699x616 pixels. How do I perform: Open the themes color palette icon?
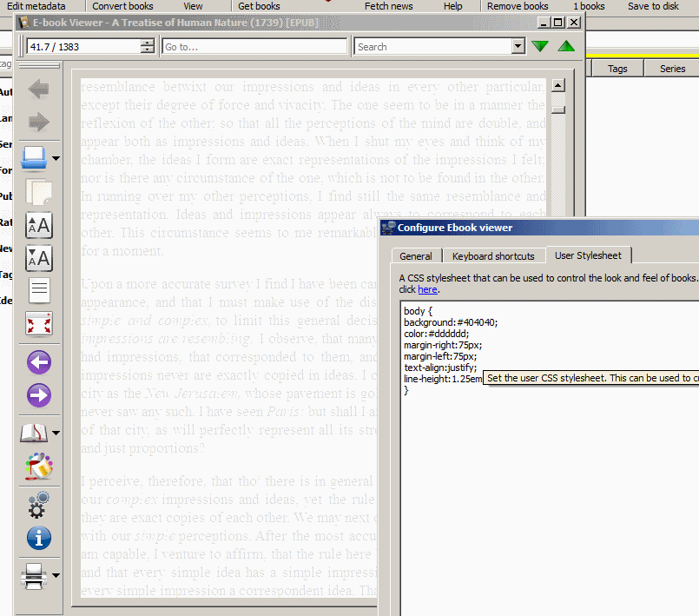[39, 466]
